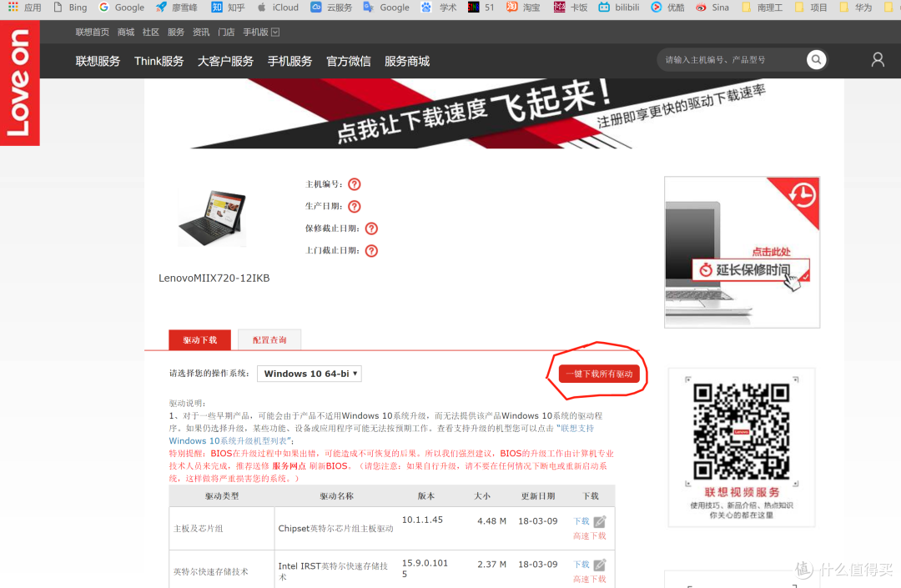Screen dimensions: 901x588
Task: Click 下载 for the Chipset driver
Action: [581, 521]
